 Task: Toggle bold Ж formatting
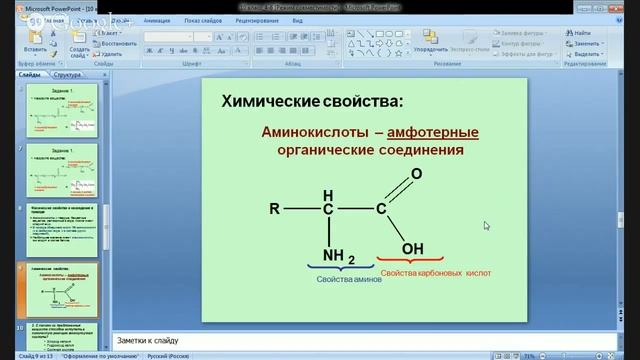(149, 51)
